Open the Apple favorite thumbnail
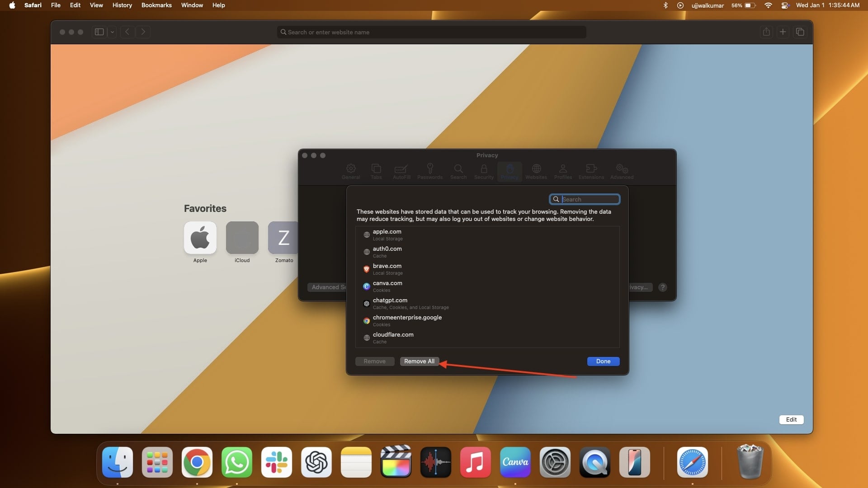Image resolution: width=868 pixels, height=488 pixels. [x=200, y=238]
